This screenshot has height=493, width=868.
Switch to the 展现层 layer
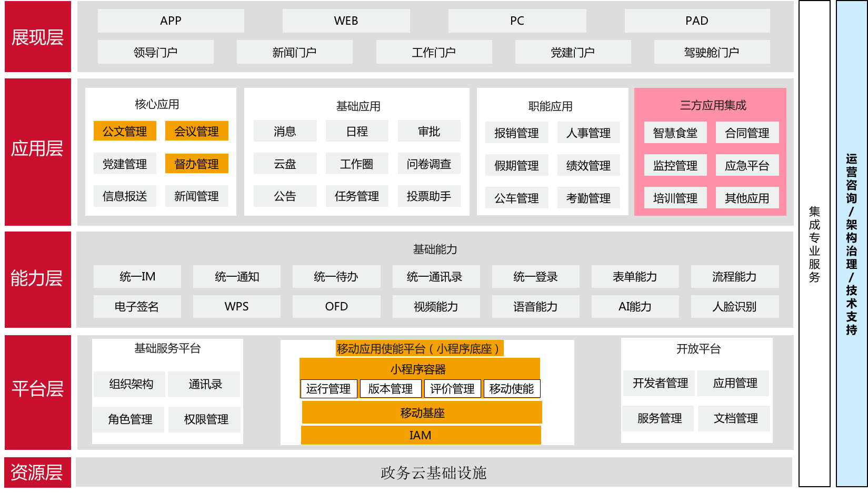(37, 36)
